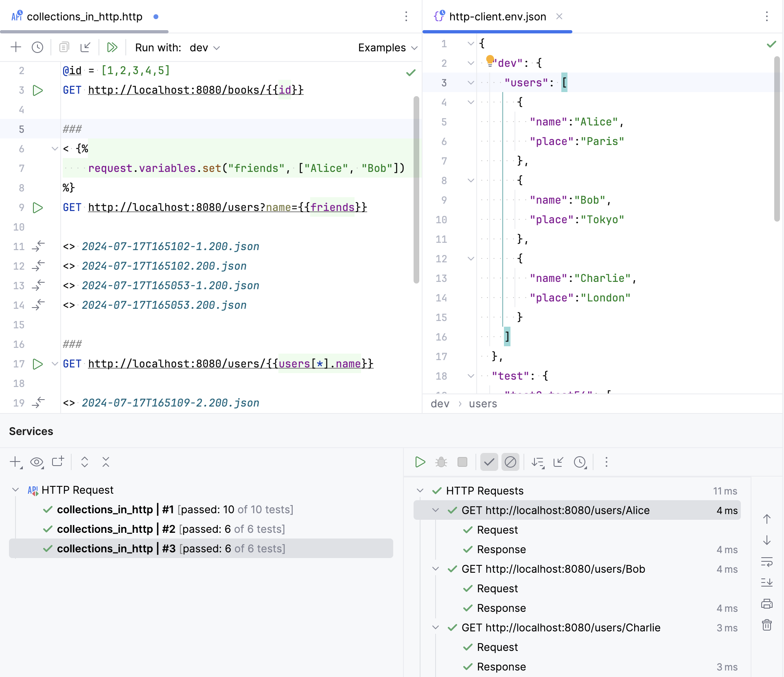The height and width of the screenshot is (677, 784).
Task: Open response file 2024-07-17T165102-1.200.json
Action: pyautogui.click(x=171, y=246)
